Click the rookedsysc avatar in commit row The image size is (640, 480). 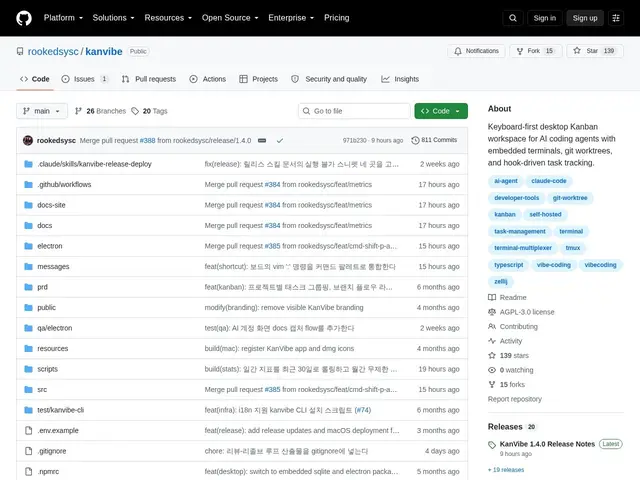[28, 140]
